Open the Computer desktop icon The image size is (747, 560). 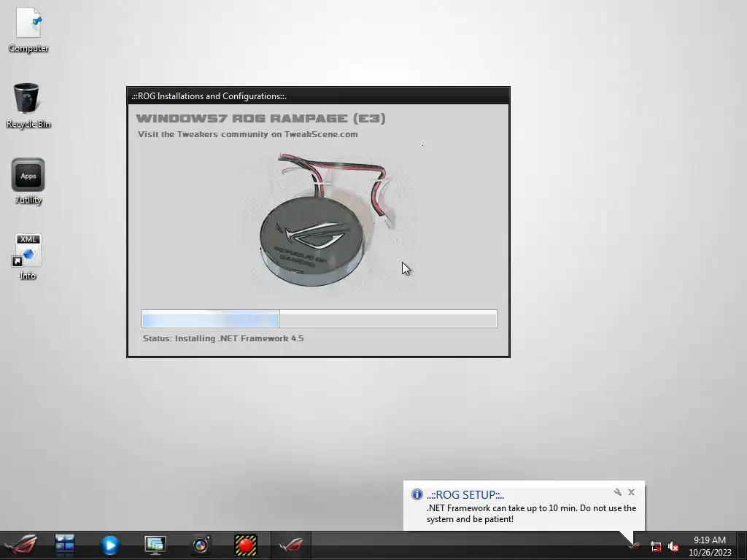point(28,30)
